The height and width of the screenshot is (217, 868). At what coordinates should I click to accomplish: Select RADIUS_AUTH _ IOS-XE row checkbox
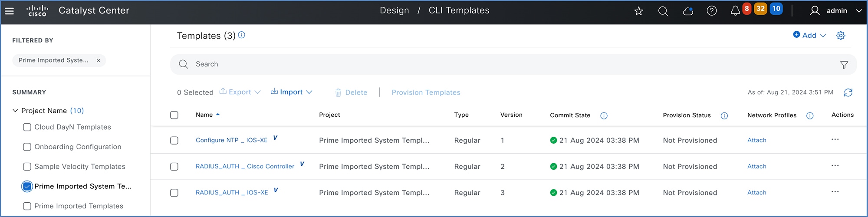[174, 193]
